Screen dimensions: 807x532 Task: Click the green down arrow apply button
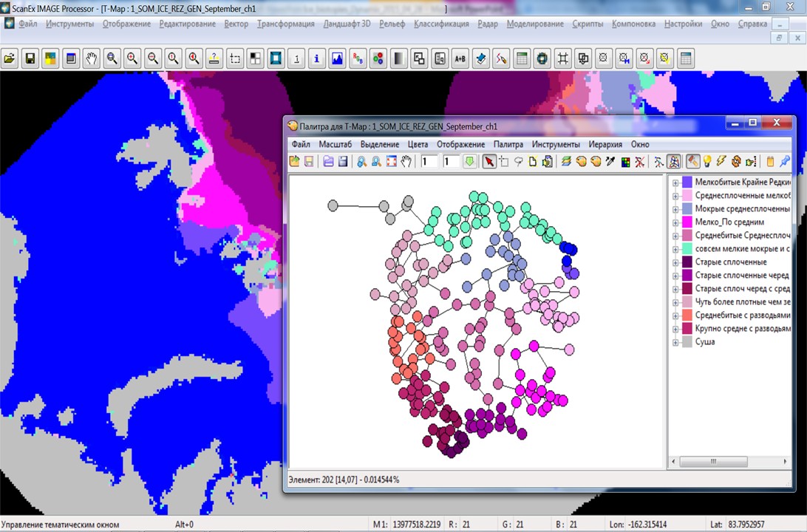coord(470,162)
